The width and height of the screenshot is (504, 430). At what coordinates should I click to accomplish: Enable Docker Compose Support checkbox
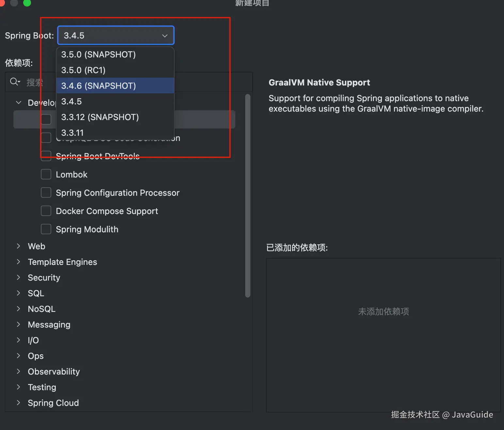pos(46,211)
